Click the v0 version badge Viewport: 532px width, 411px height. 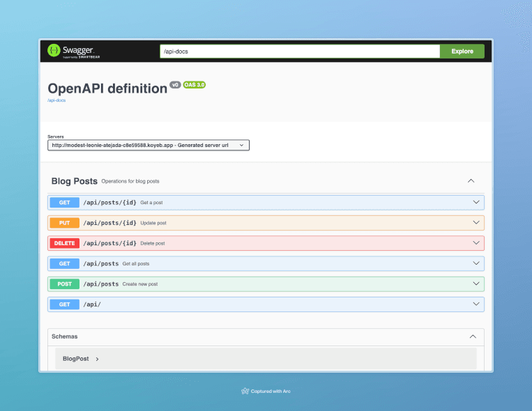175,85
